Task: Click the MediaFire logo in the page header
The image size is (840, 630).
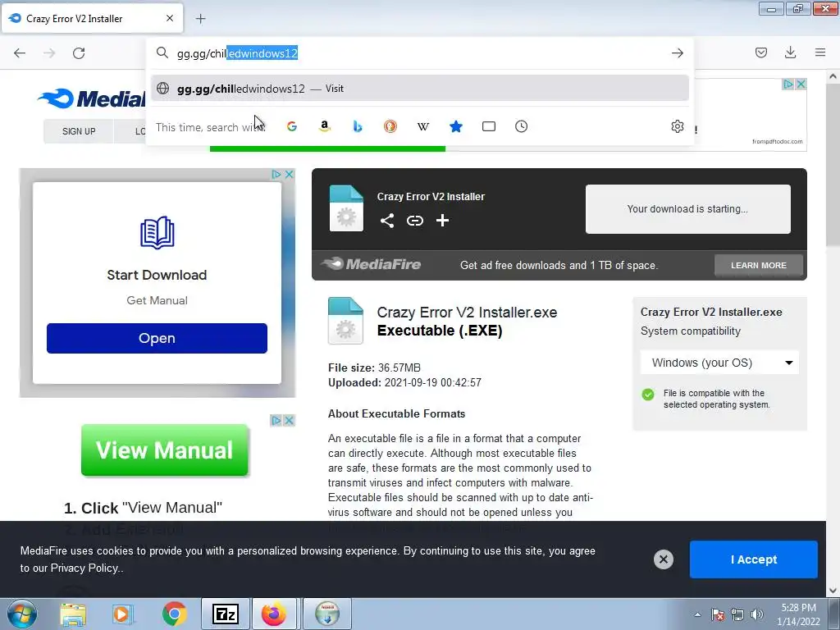Action: pos(92,98)
